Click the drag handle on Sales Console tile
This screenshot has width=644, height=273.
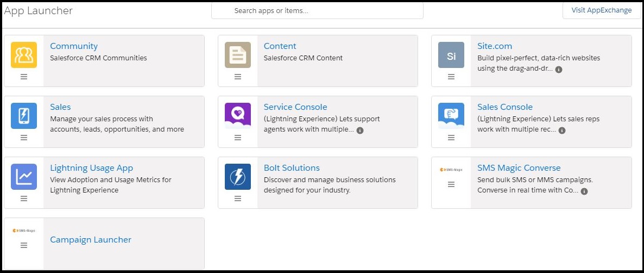click(451, 138)
